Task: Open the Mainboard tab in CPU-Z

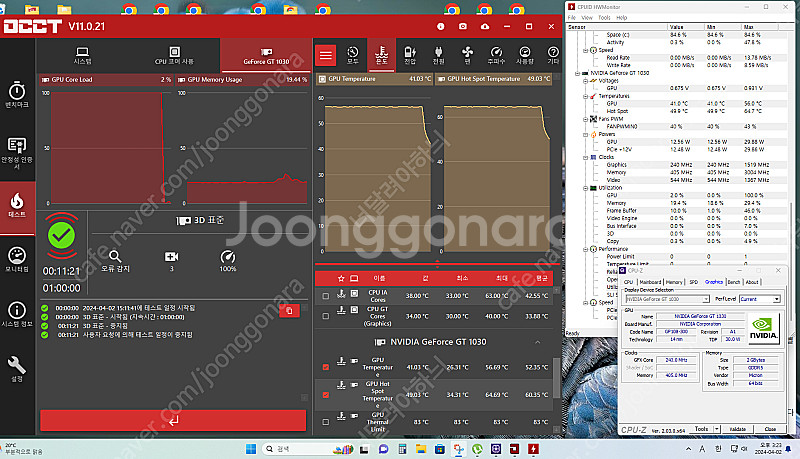Action: coord(650,282)
